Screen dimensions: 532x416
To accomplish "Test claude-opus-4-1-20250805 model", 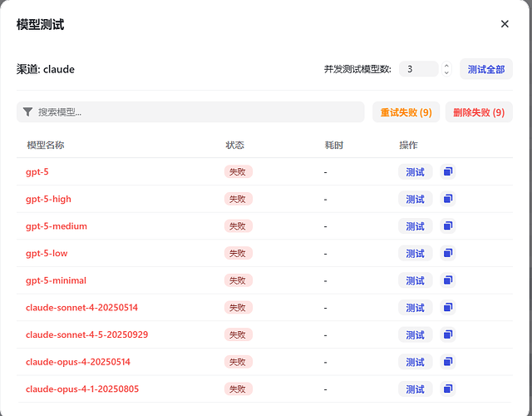I will (416, 389).
